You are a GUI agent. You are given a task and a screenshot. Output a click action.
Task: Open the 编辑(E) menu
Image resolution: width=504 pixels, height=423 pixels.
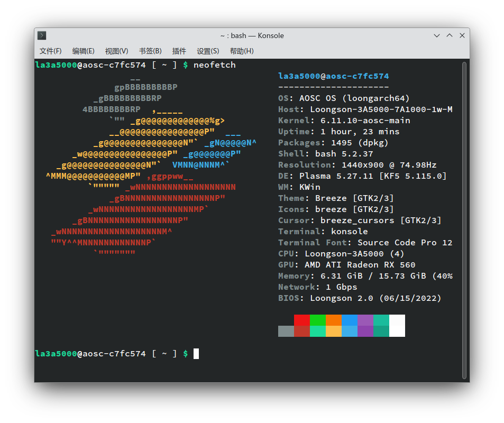[83, 51]
